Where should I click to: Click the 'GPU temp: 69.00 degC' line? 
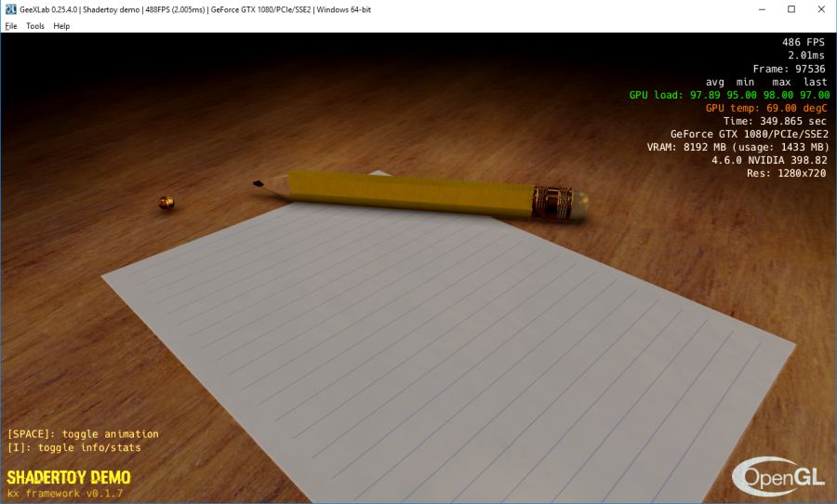click(x=766, y=108)
